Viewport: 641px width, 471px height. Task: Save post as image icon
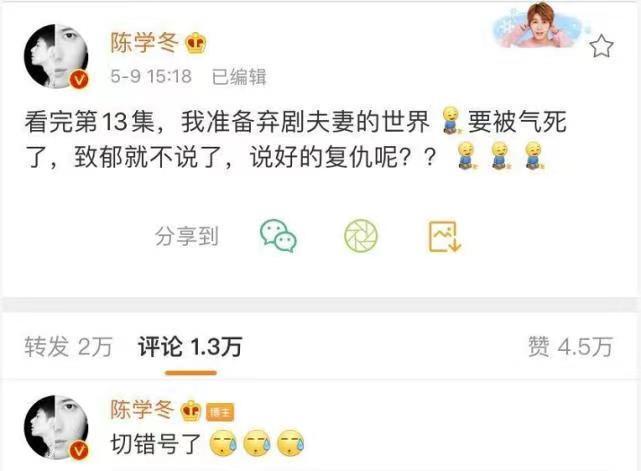point(444,236)
